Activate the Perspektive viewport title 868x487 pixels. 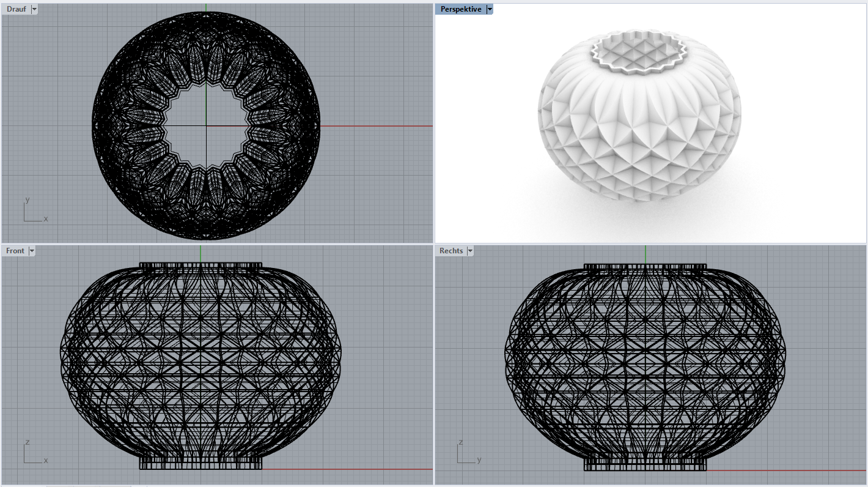(x=460, y=9)
